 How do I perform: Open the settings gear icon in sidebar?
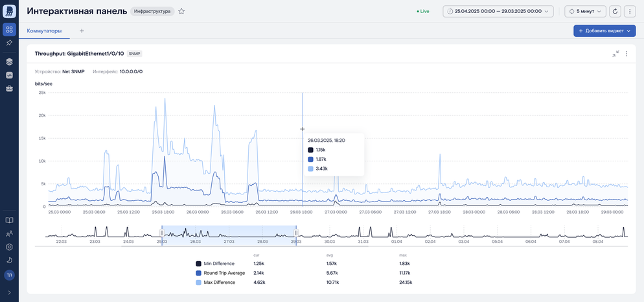(10, 247)
